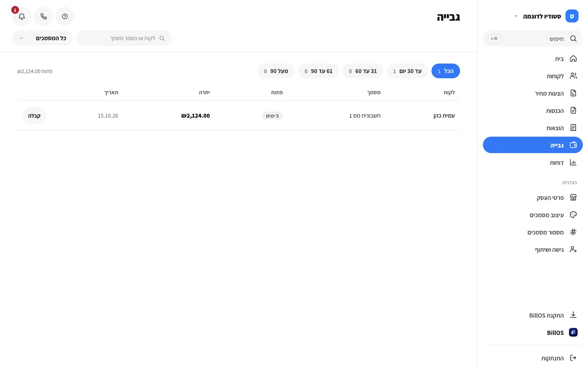This screenshot has height=372, width=588.
Task: Click the reports chart icon next to דוחות
Action: 573,162
